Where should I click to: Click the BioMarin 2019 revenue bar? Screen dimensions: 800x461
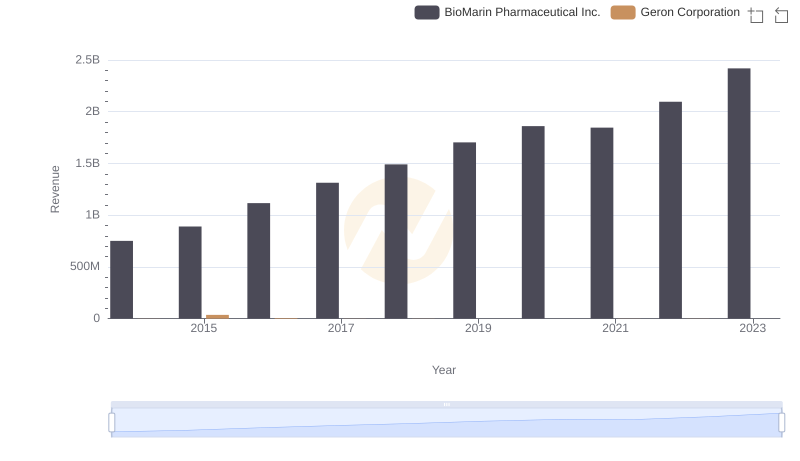pos(464,230)
